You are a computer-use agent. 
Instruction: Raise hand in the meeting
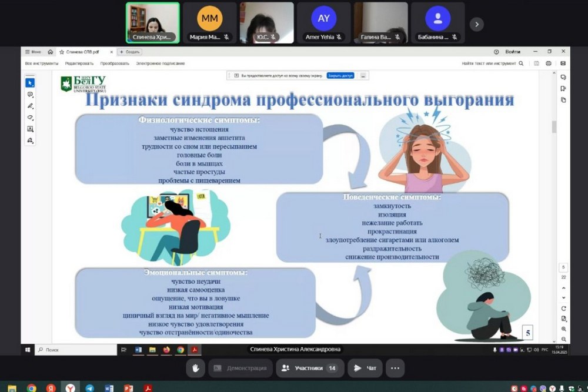(195, 368)
